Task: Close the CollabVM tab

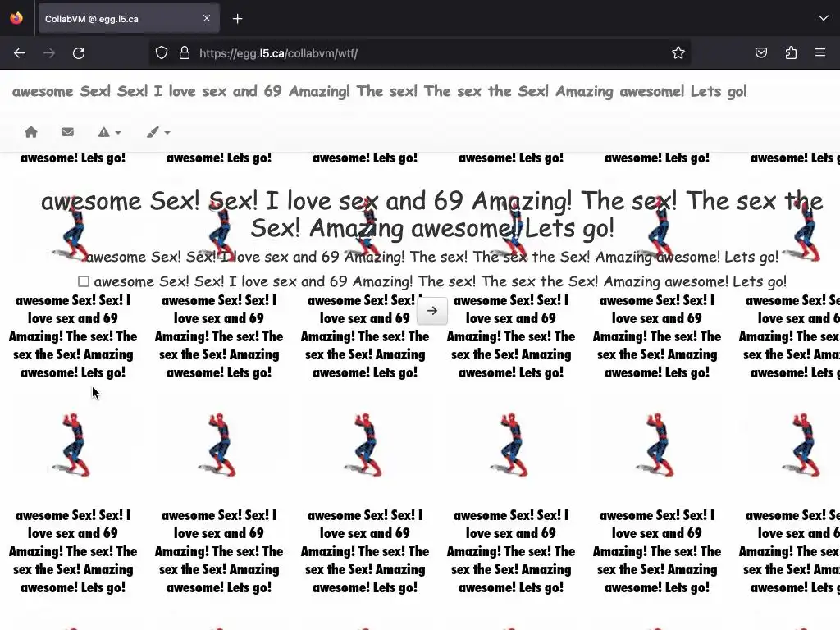Action: [x=207, y=18]
